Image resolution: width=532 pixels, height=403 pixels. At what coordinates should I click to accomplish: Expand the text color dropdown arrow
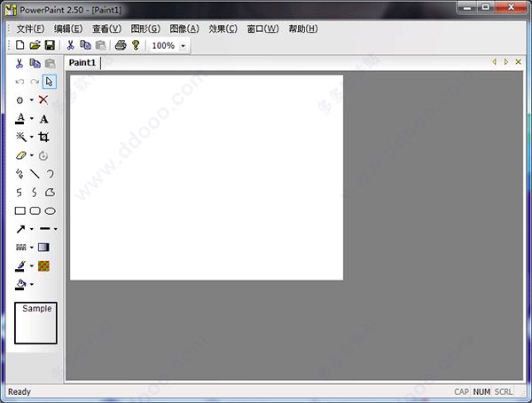pyautogui.click(x=32, y=119)
